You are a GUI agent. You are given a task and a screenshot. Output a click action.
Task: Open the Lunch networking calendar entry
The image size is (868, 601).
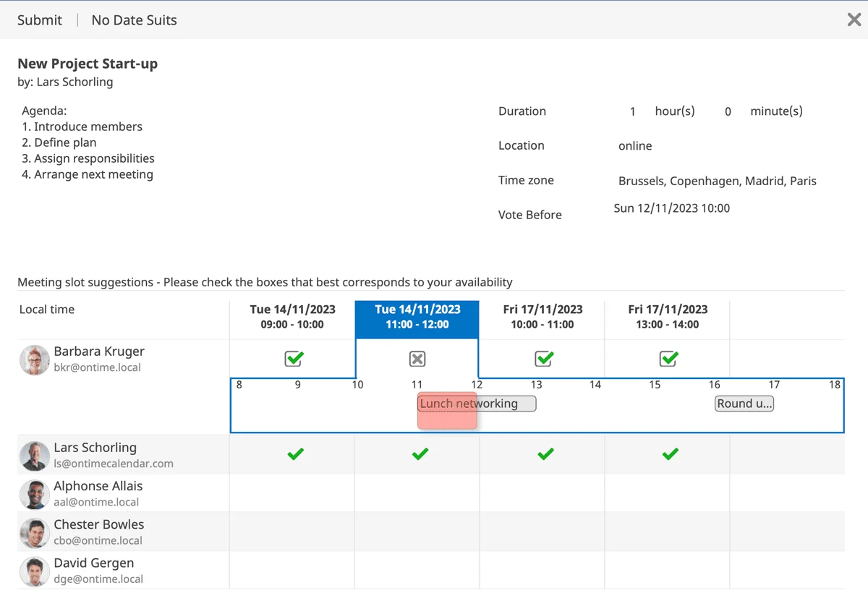point(477,404)
